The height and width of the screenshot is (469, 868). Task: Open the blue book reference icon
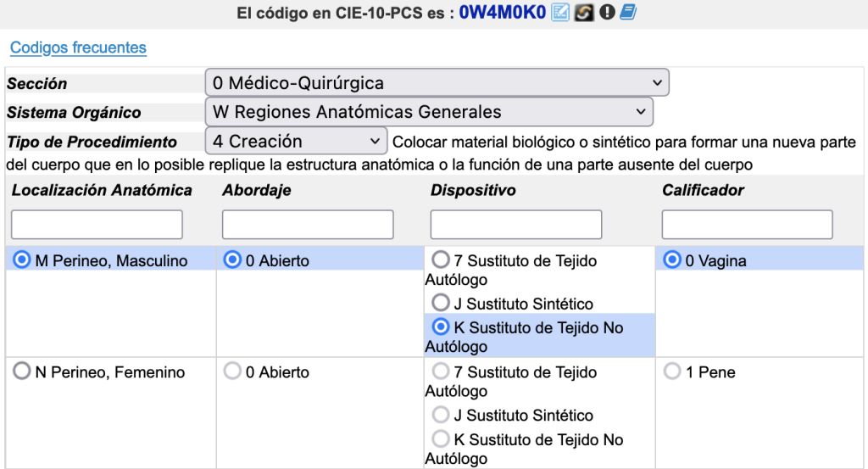[x=628, y=14]
